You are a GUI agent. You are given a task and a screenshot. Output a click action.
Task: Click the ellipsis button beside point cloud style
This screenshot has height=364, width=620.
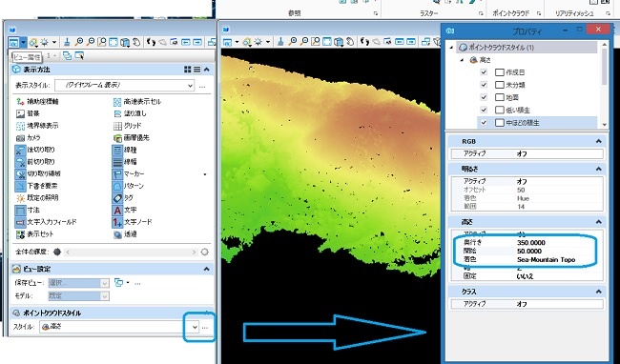coord(205,327)
